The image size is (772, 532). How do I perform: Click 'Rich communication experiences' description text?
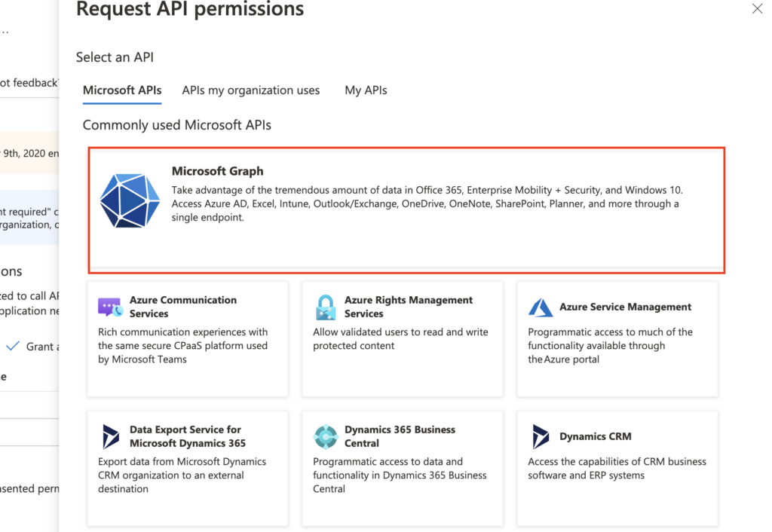(182, 345)
